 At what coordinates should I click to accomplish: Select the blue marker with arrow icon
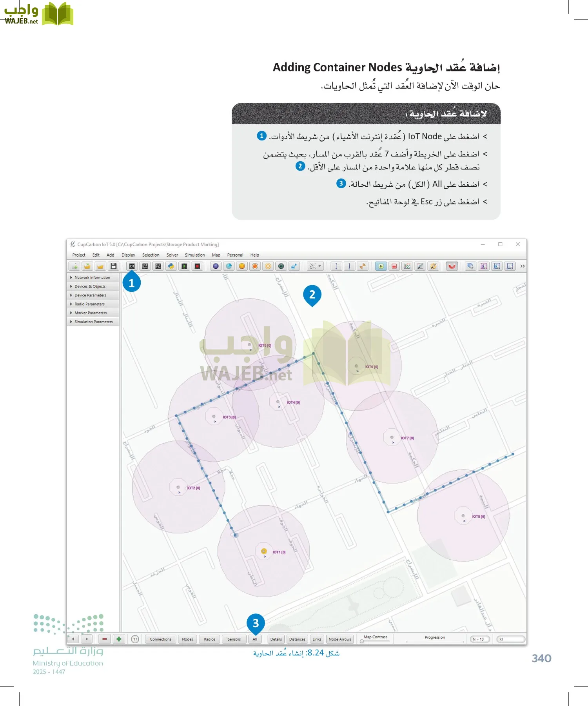pos(294,266)
